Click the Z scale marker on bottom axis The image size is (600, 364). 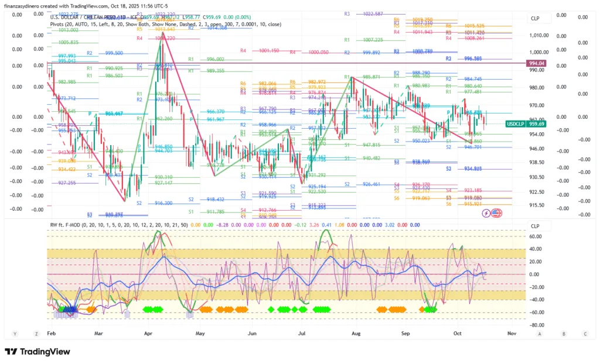click(35, 333)
